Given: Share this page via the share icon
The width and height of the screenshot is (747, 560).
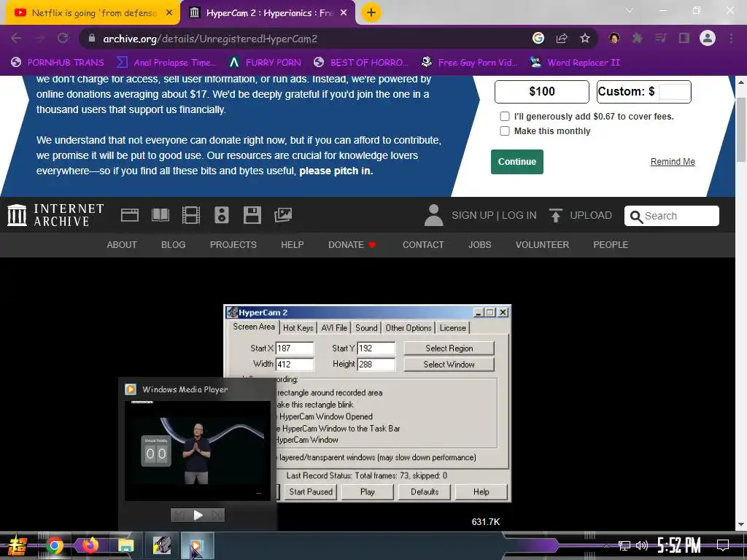Looking at the screenshot, I should [562, 38].
